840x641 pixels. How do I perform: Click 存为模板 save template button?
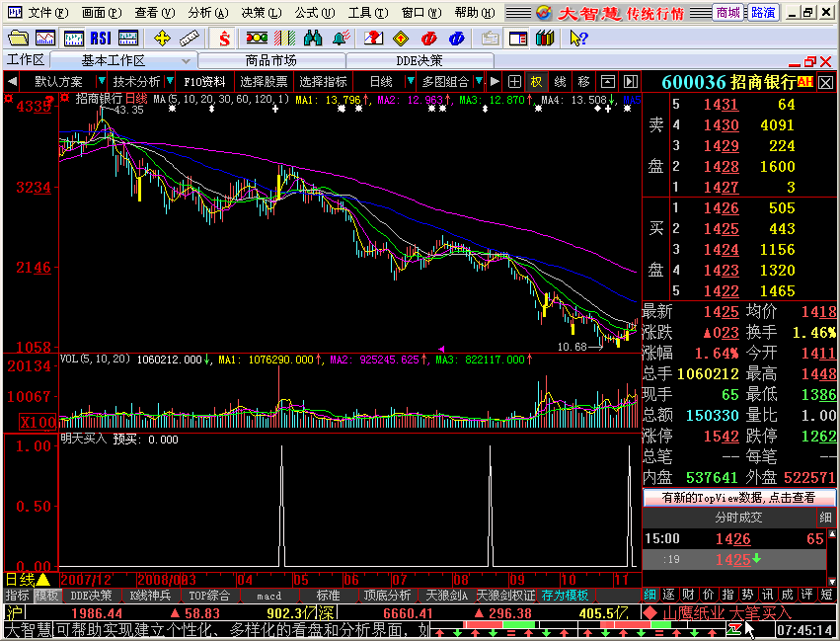click(566, 595)
